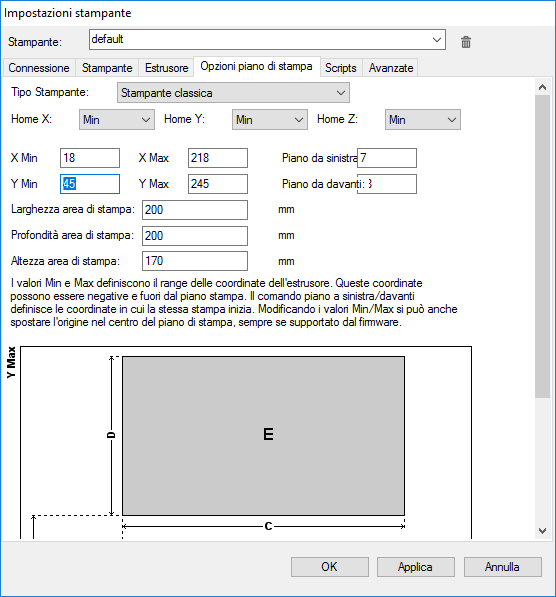556x597 pixels.
Task: Confirm settings with the OK button
Action: click(330, 567)
